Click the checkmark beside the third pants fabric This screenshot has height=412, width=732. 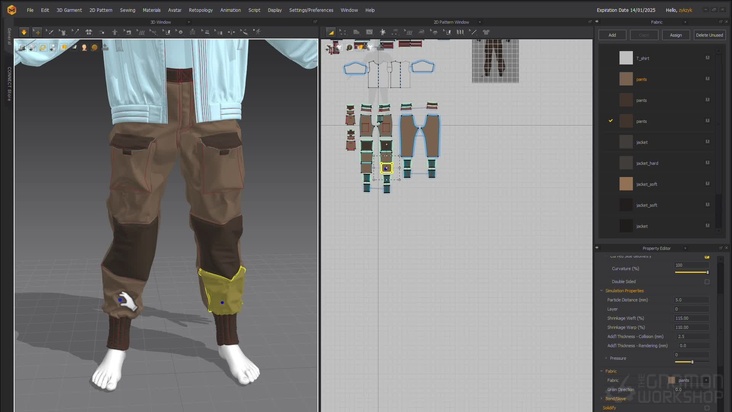coord(611,121)
